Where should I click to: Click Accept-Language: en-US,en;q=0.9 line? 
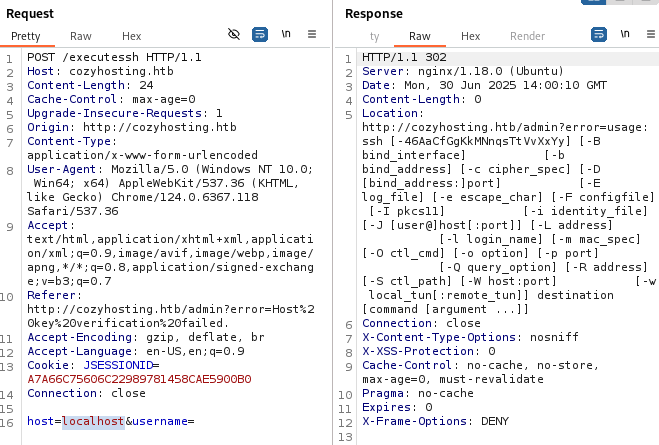click(136, 351)
